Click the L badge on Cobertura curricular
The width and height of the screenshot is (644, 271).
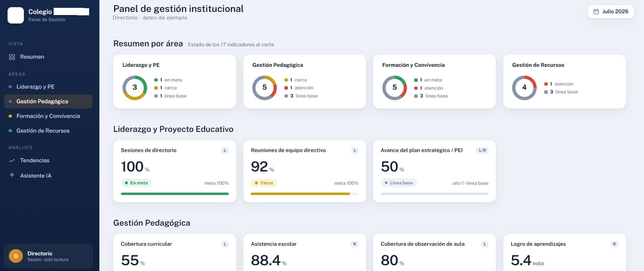point(225,244)
